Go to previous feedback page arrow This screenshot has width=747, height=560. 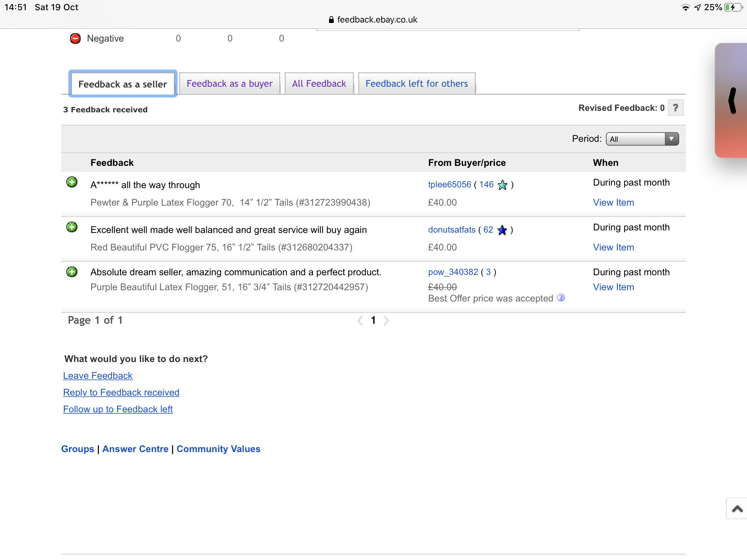pyautogui.click(x=360, y=320)
